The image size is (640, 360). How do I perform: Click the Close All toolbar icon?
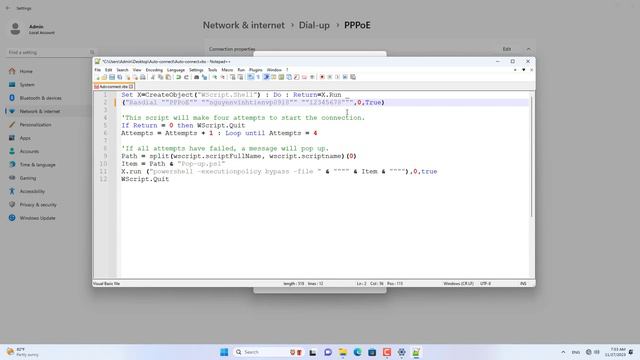135,77
